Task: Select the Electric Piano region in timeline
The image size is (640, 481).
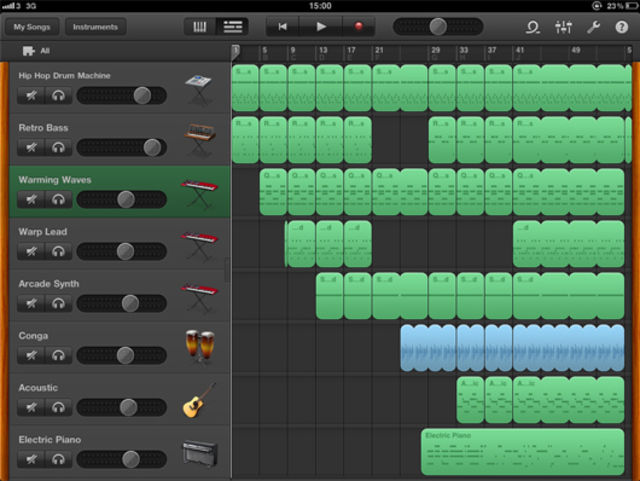Action: point(522,452)
